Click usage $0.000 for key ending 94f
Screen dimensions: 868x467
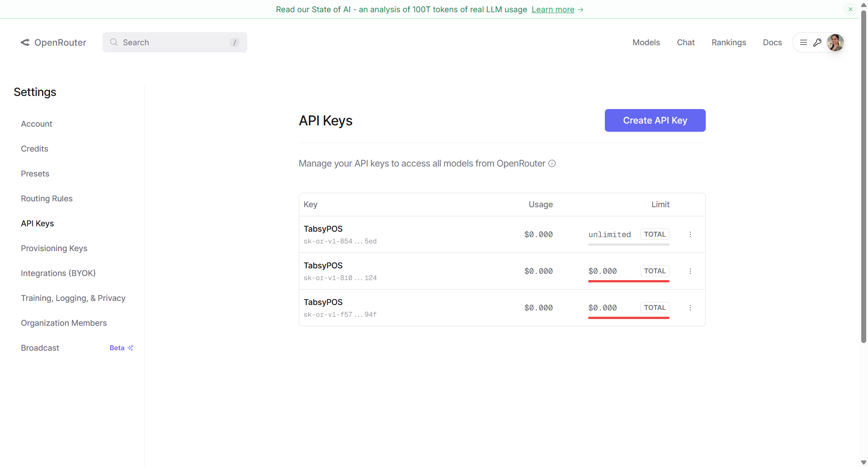pyautogui.click(x=538, y=308)
